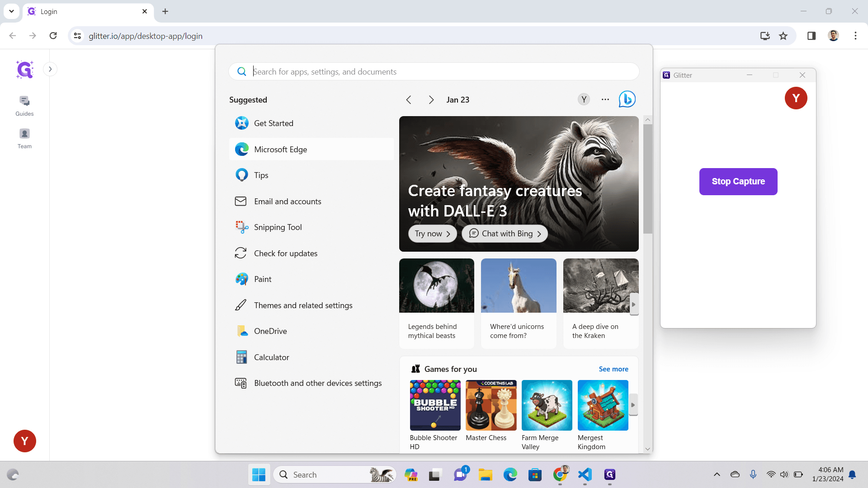868x488 pixels.
Task: Open Bubble Shooter HD game
Action: 435,415
